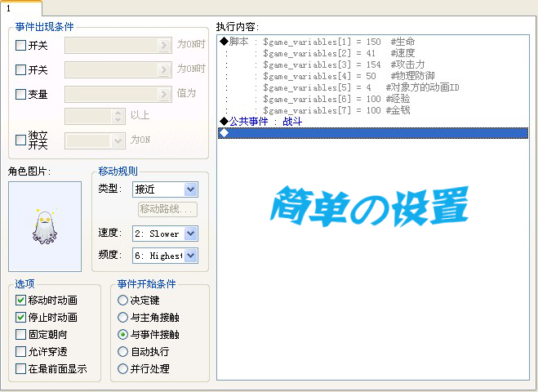The image size is (538, 392).
Task: Click the 移动路线... button
Action: coord(167,209)
